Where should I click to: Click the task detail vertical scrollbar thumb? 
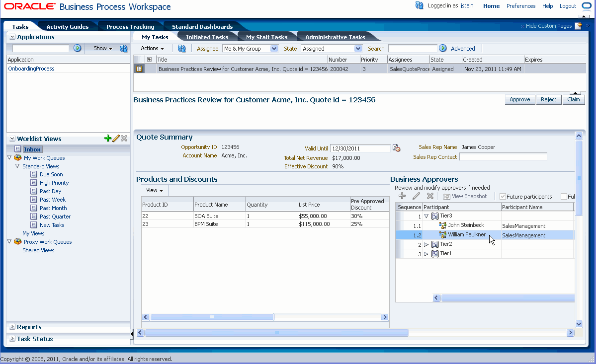(x=579, y=178)
